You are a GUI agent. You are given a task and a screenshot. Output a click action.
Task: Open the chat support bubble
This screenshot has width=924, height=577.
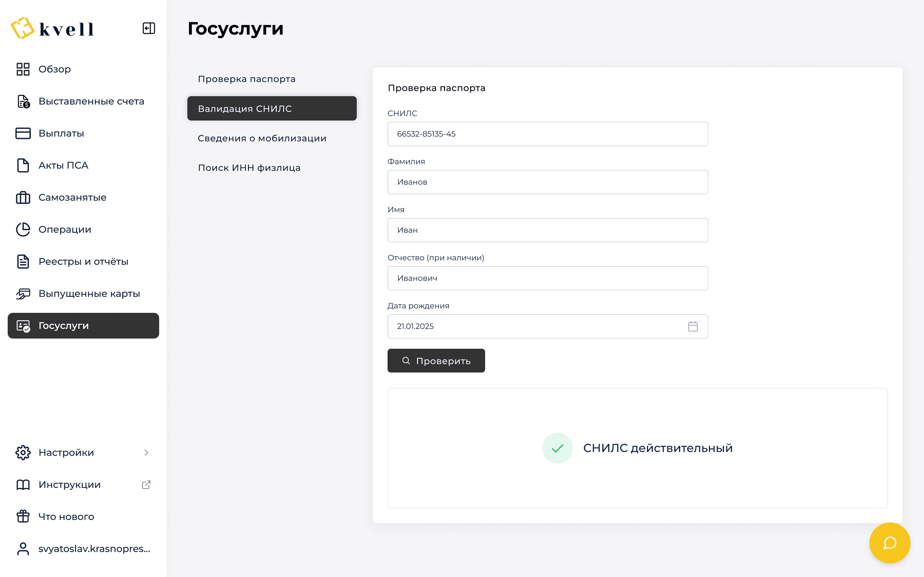[x=889, y=543]
